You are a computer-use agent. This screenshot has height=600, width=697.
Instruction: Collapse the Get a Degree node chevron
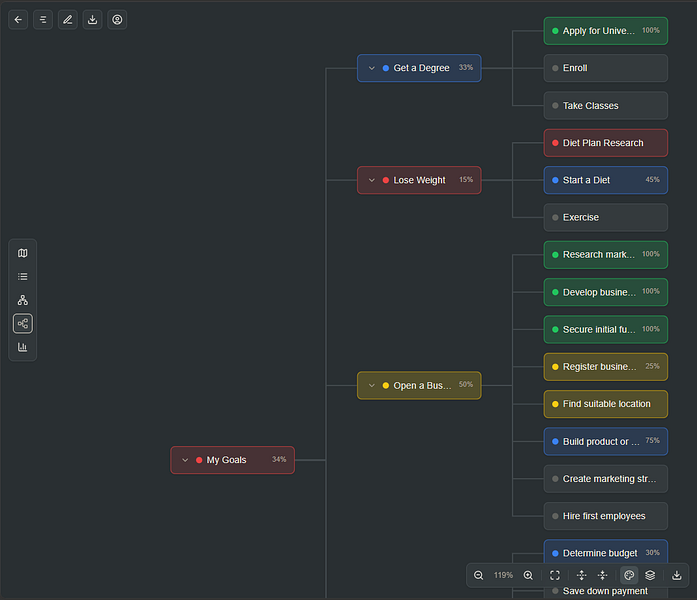372,68
